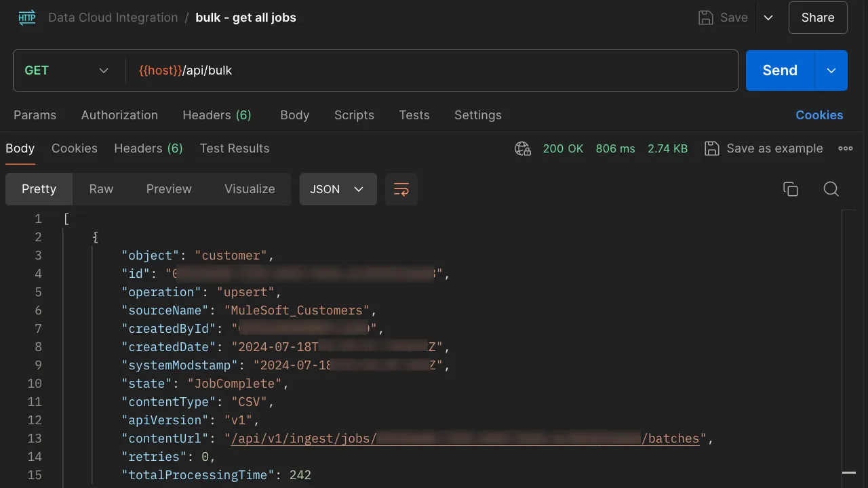Open the JSON format dropdown
Viewport: 868px width, 488px height.
[338, 189]
